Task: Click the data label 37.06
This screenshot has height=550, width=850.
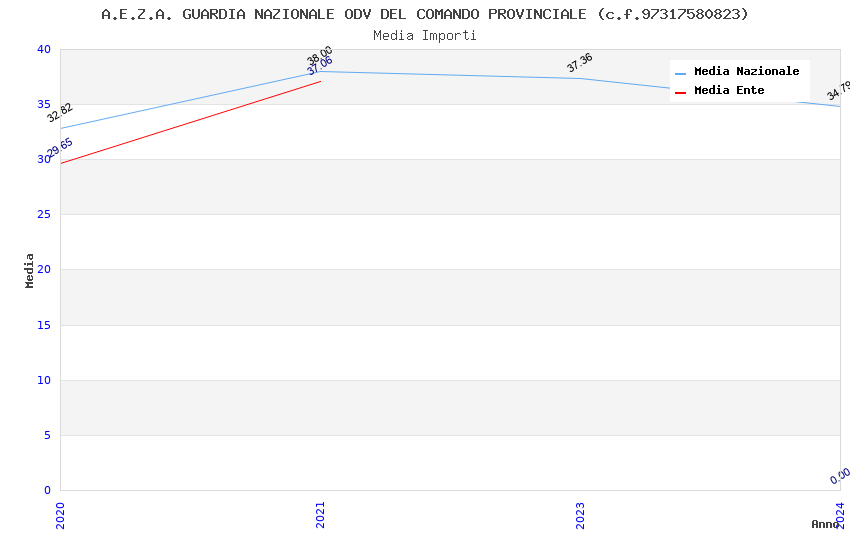Action: pos(320,66)
